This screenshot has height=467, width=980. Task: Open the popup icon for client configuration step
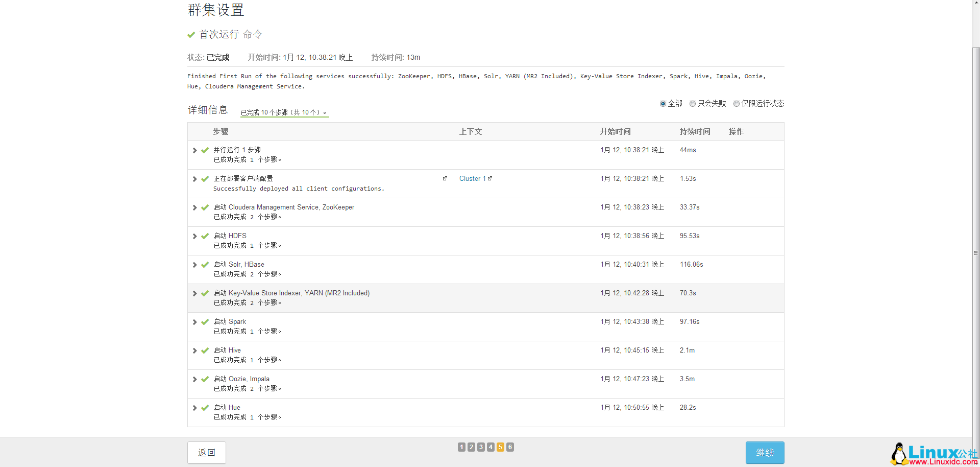(445, 178)
